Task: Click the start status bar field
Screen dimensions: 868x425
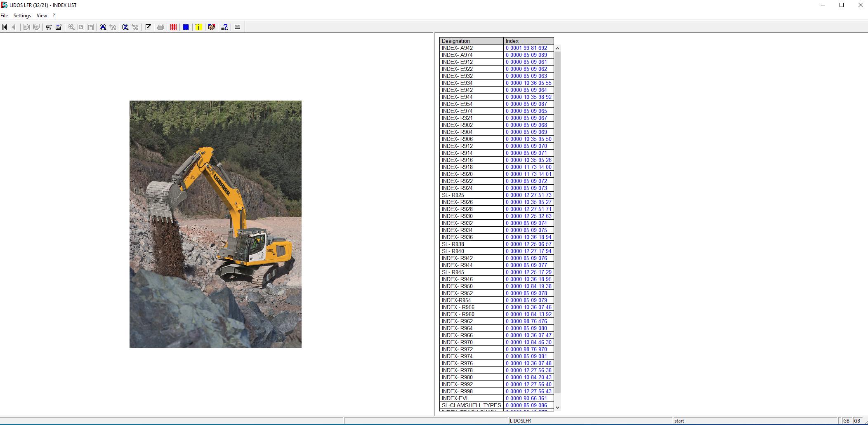Action: coord(755,421)
